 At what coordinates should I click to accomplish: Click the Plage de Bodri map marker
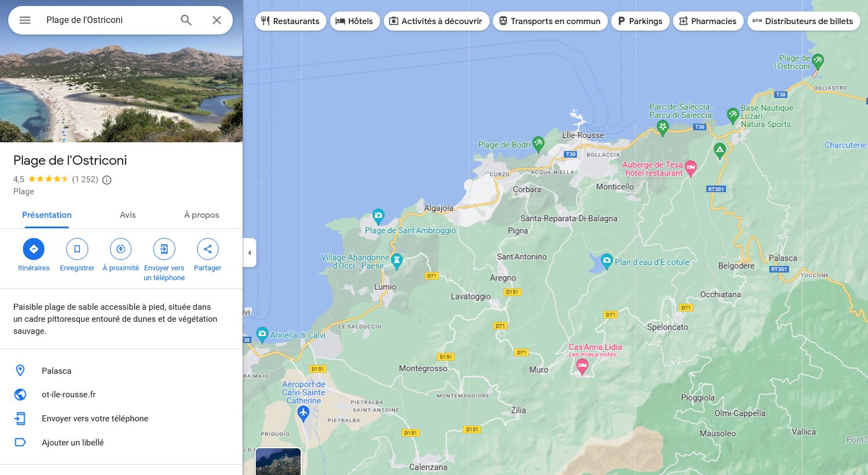(x=538, y=143)
